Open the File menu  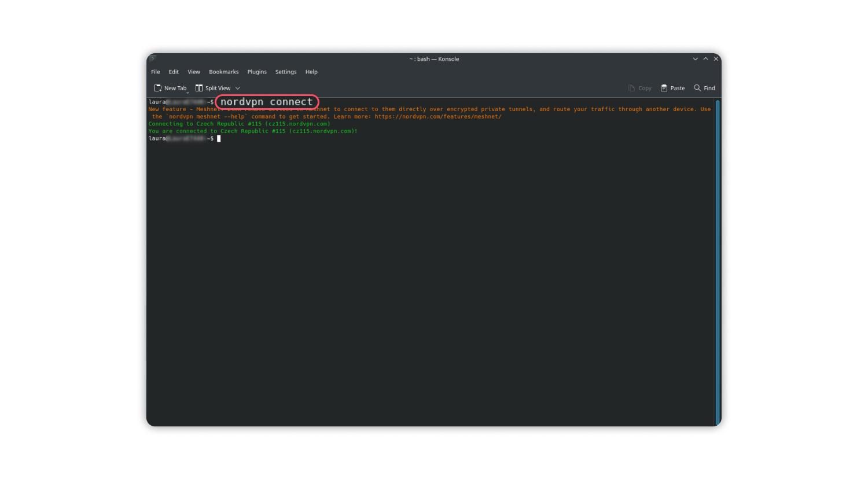[155, 72]
